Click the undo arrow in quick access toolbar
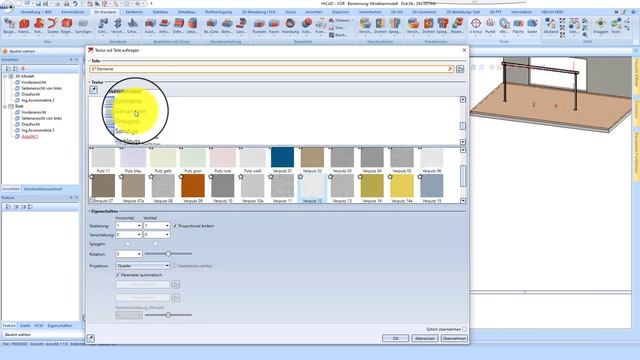 [75, 4]
